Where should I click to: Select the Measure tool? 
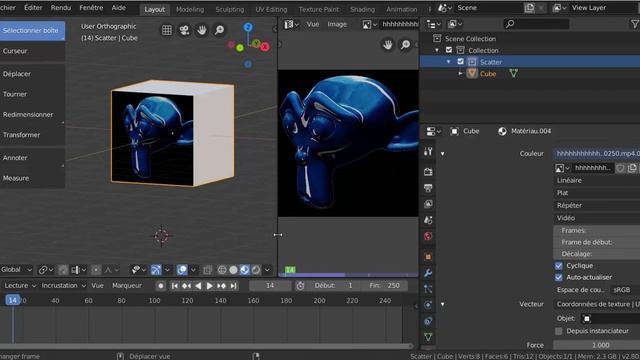(32, 178)
